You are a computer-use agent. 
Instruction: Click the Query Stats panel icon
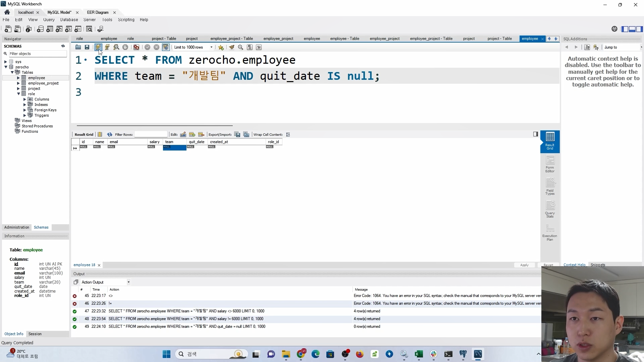550,209
